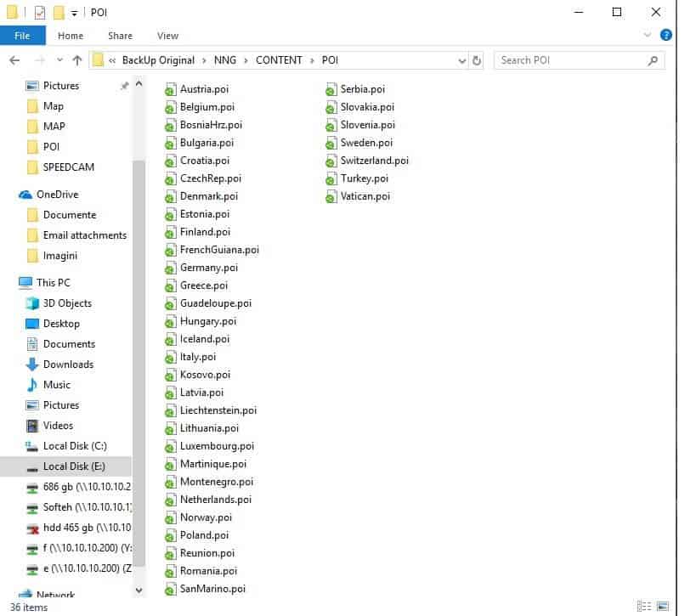Switch to details view layout
This screenshot has width=696, height=616.
(x=644, y=607)
